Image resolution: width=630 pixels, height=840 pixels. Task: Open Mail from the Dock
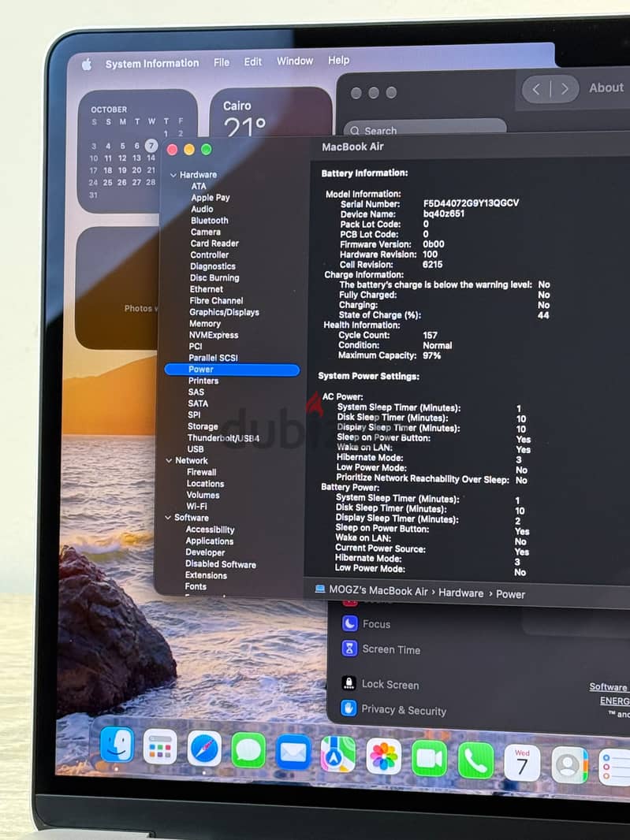coord(293,753)
